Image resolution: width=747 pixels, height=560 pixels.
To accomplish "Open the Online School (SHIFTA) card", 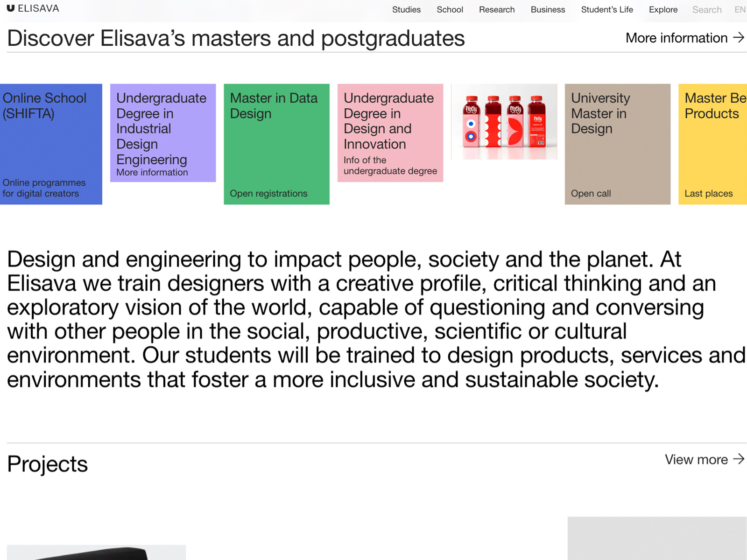I will coord(50,144).
